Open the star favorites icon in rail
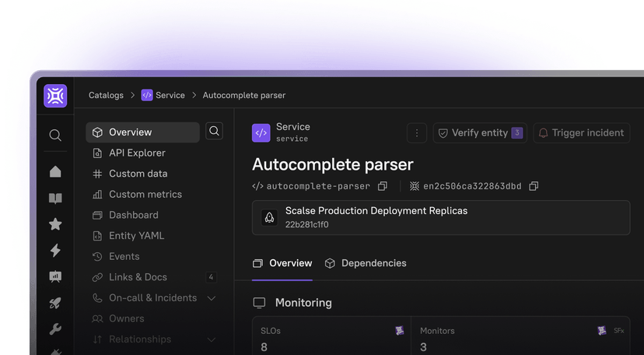The image size is (644, 355). click(55, 224)
